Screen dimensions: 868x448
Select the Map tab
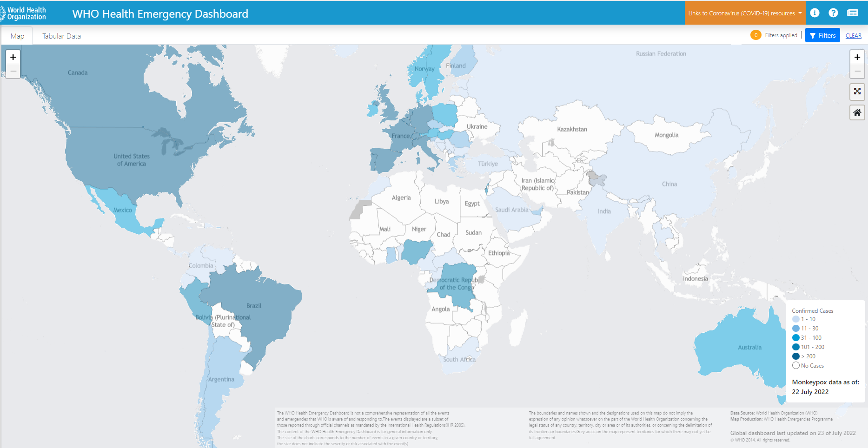pos(17,36)
